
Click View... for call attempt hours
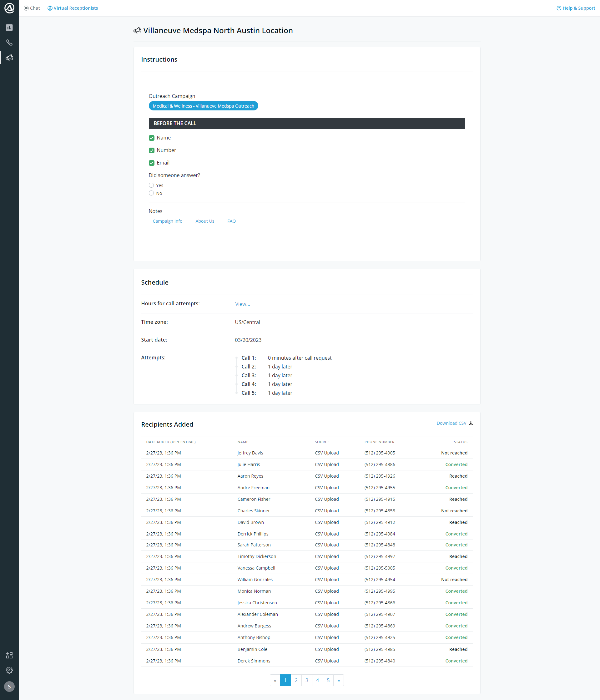(242, 304)
